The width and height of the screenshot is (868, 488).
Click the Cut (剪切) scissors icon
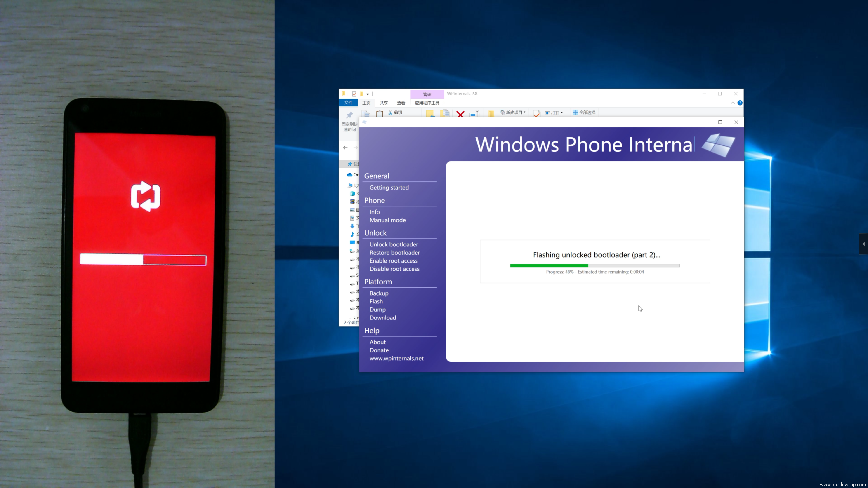[390, 112]
